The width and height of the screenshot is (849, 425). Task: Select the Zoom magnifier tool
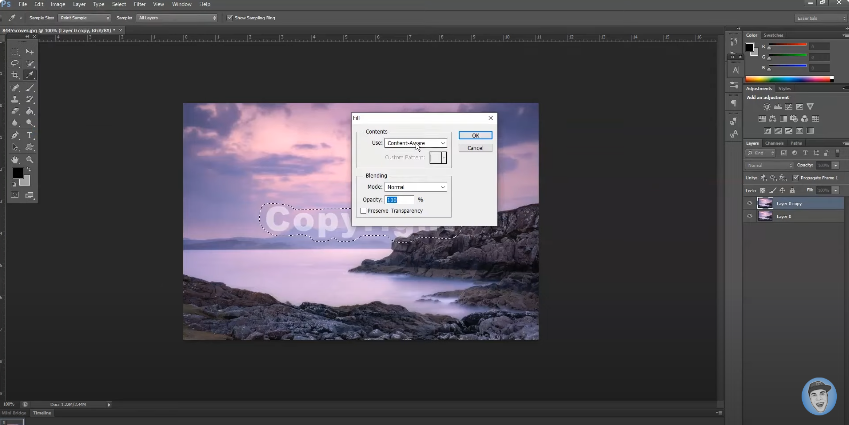30,159
